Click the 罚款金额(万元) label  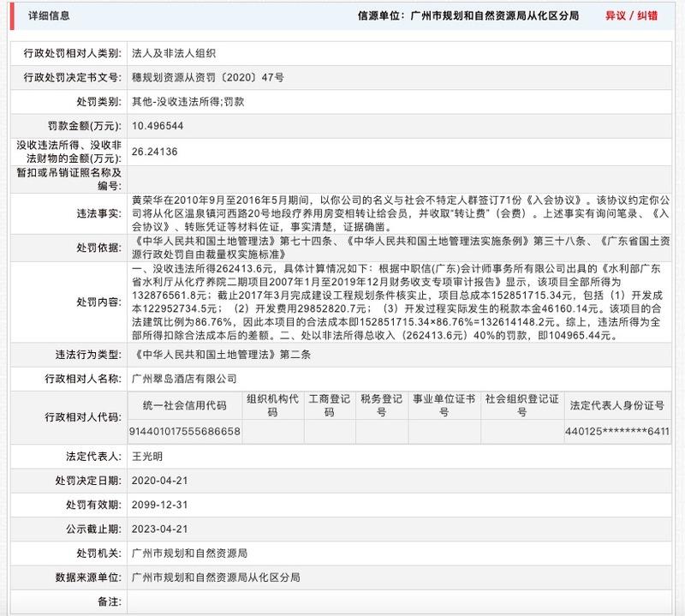coord(84,126)
